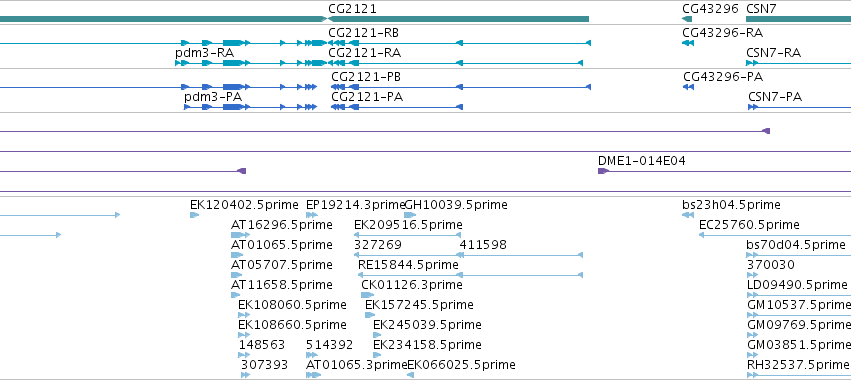Select the DME1-014E04 feature label

point(642,161)
